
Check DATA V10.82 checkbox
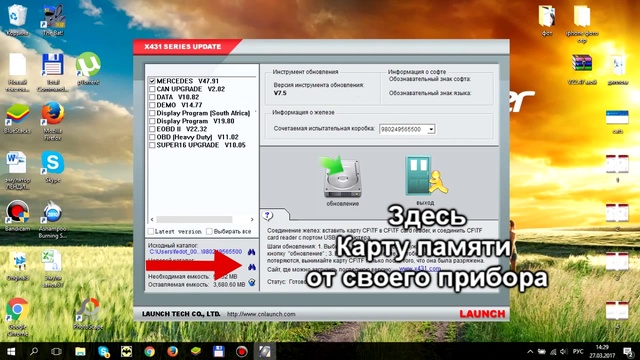[x=152, y=97]
